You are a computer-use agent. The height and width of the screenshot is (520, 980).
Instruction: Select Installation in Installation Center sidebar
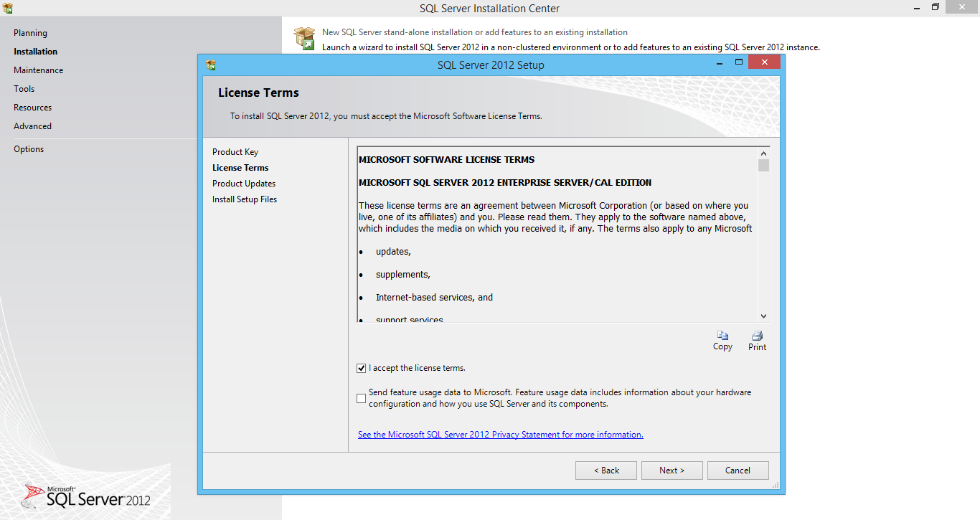pyautogui.click(x=35, y=52)
